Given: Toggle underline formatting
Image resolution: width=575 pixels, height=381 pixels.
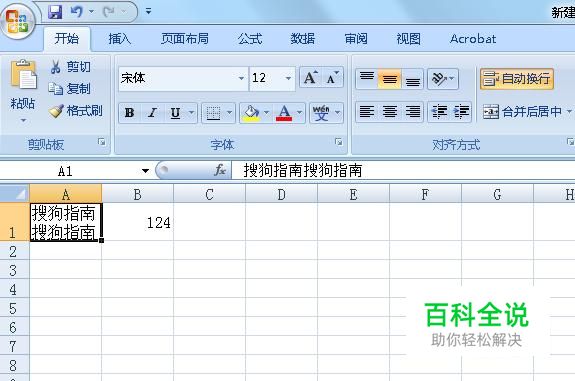Looking at the screenshot, I should pyautogui.click(x=175, y=113).
